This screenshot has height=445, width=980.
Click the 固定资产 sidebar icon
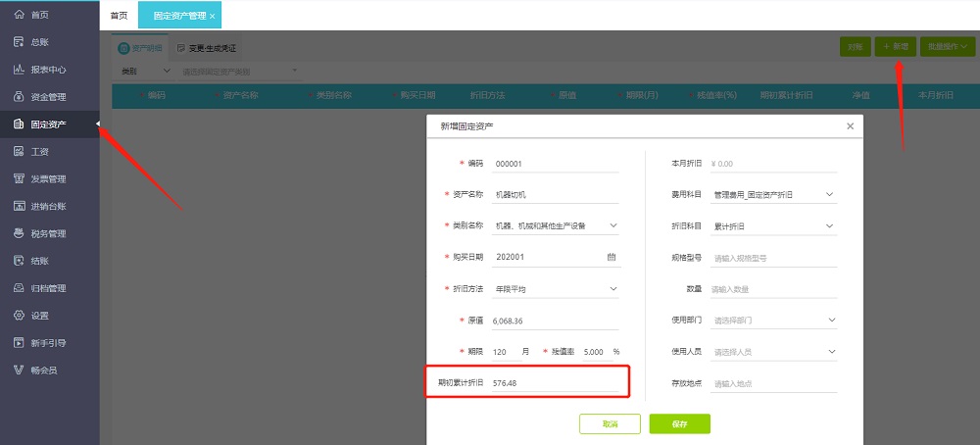pos(19,124)
